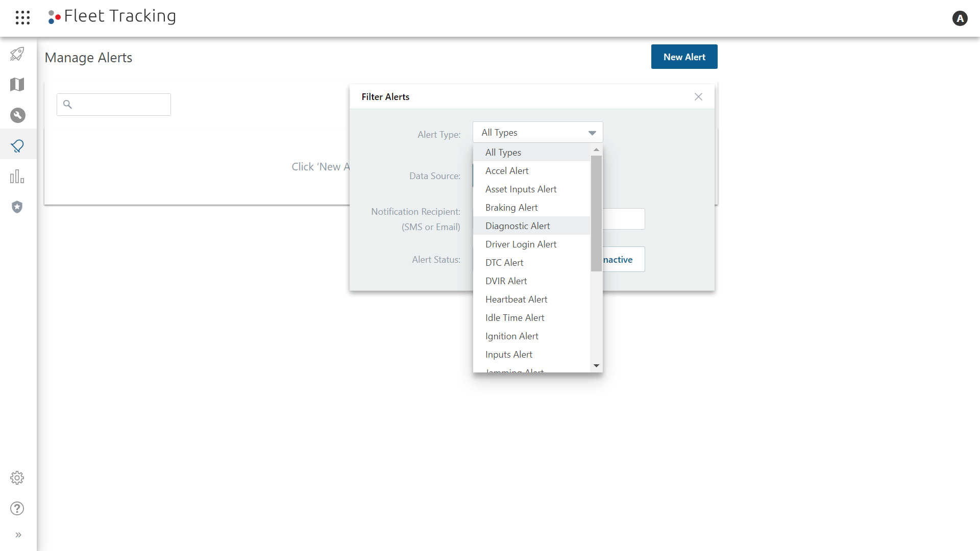Select Diagnostic Alert from dropdown
The image size is (980, 551).
518,224
